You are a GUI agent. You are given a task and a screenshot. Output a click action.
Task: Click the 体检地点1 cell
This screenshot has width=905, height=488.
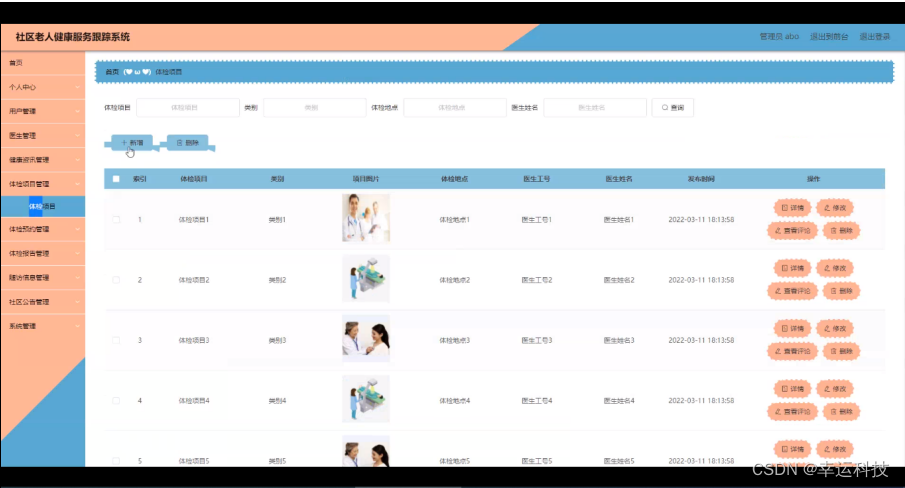(x=455, y=220)
